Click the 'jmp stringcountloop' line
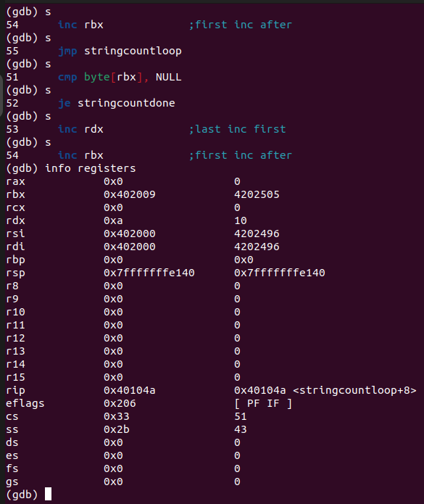The image size is (424, 504). 120,51
